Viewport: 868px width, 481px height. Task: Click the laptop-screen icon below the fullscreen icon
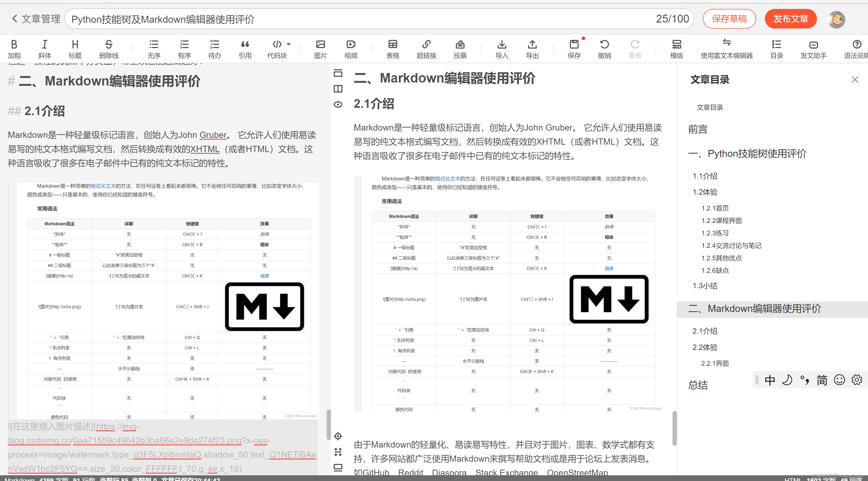coord(338,467)
